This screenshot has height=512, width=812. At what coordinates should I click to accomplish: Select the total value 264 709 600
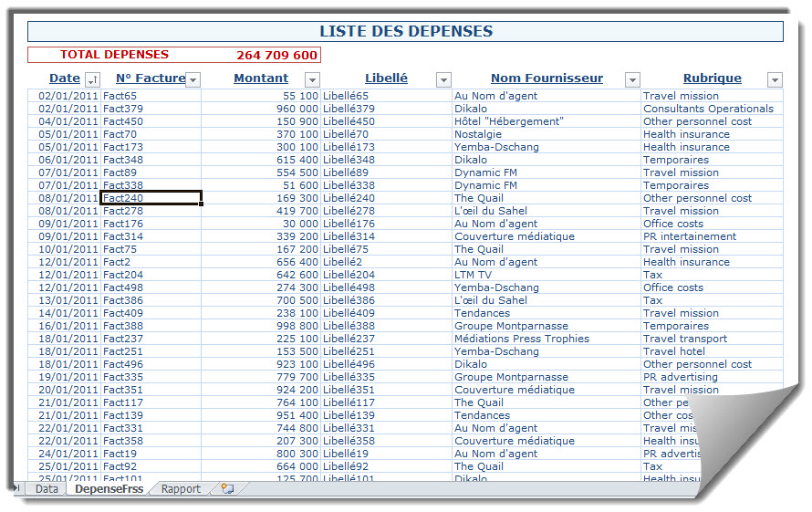point(276,55)
